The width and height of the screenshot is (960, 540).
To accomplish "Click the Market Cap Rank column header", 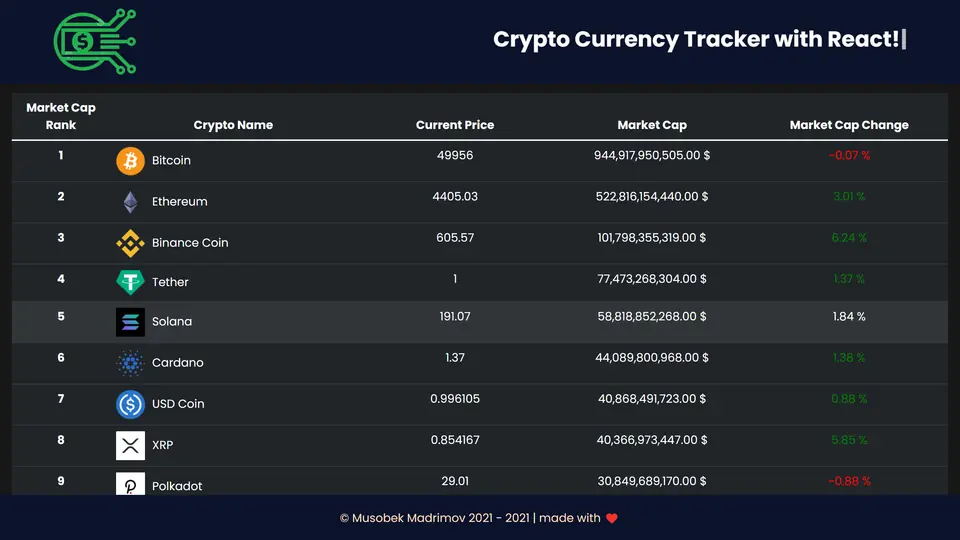I will click(61, 116).
